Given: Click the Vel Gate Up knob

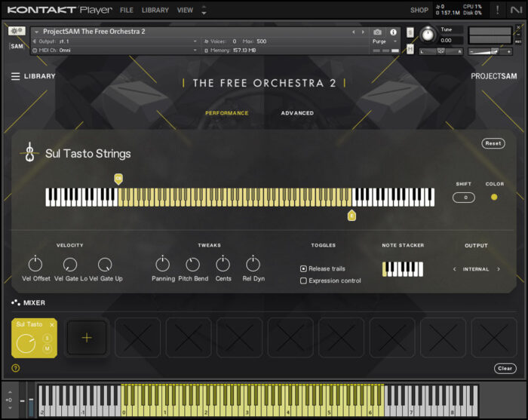Looking at the screenshot, I should (x=105, y=265).
